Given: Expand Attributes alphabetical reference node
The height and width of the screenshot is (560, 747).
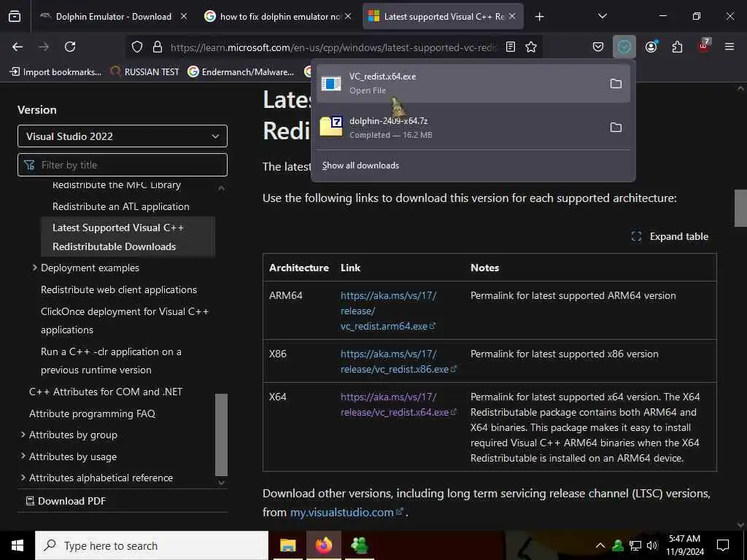Looking at the screenshot, I should (x=23, y=477).
